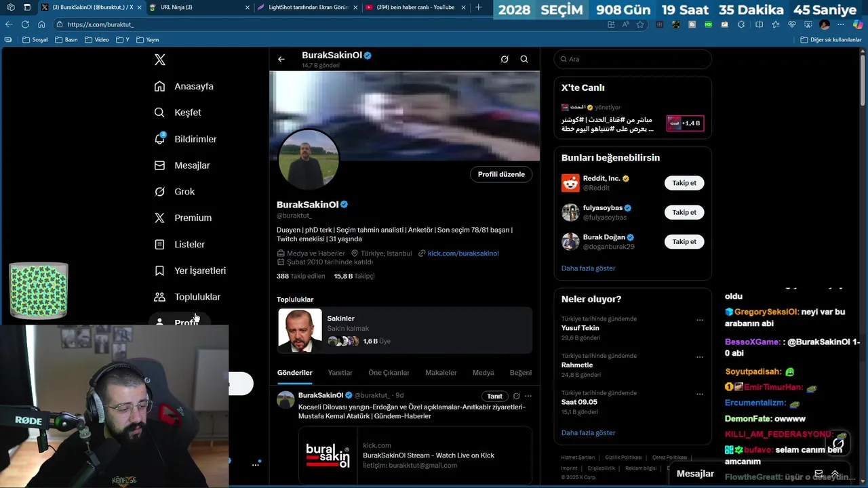Click the X logo in the sidebar
This screenshot has height=488, width=868.
tap(160, 60)
